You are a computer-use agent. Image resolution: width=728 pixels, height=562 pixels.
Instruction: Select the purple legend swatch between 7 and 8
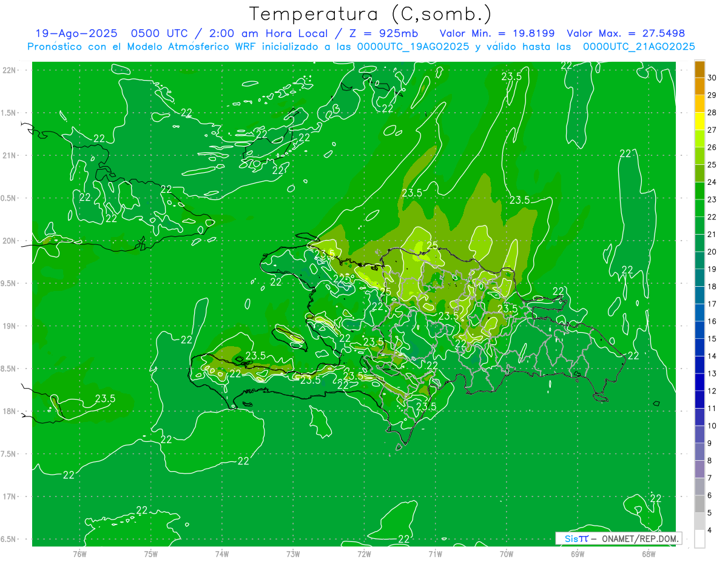coord(699,469)
